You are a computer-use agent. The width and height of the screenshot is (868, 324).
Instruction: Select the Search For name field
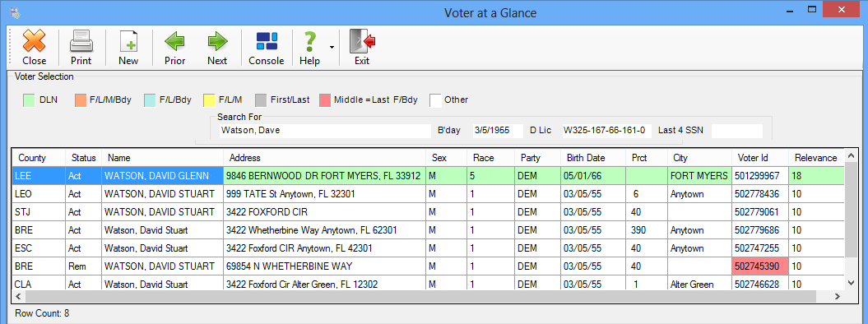[325, 131]
